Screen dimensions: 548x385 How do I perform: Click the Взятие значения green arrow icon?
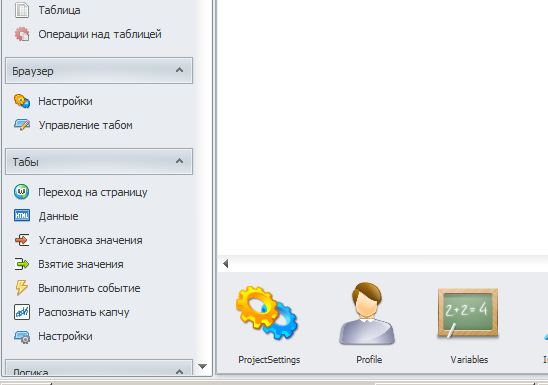22,264
